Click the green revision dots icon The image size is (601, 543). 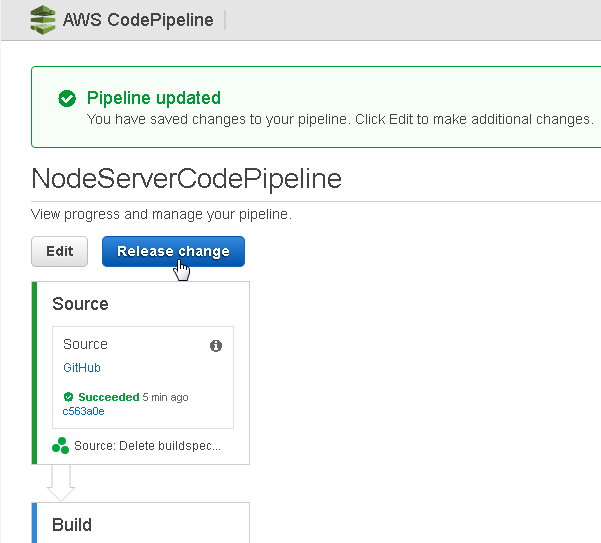61,446
